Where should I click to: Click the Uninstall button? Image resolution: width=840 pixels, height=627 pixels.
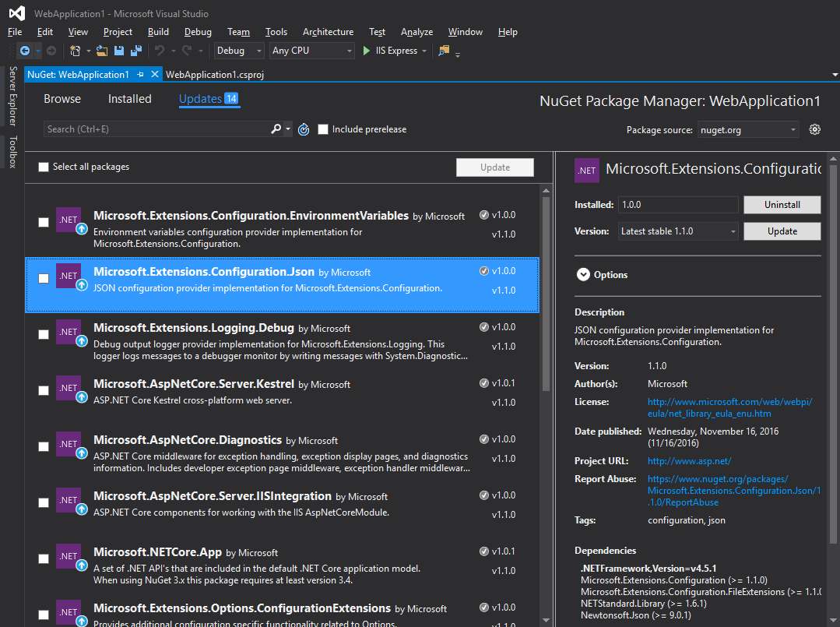click(782, 204)
